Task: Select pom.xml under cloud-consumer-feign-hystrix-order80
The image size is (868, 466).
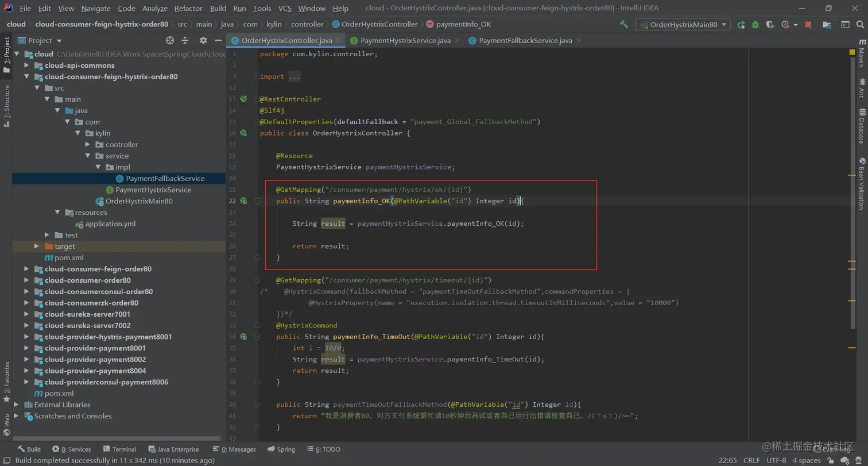Action: [x=69, y=257]
